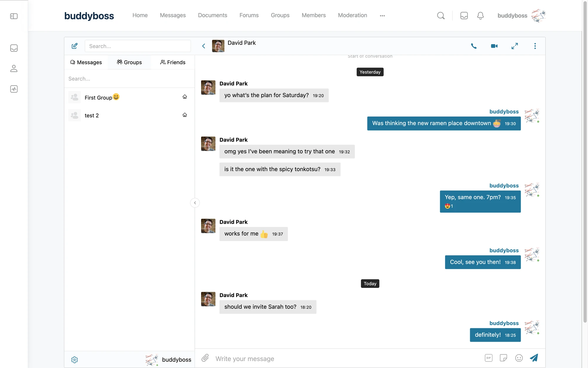588x368 pixels.
Task: Click the buddyboss site logo
Action: [89, 16]
